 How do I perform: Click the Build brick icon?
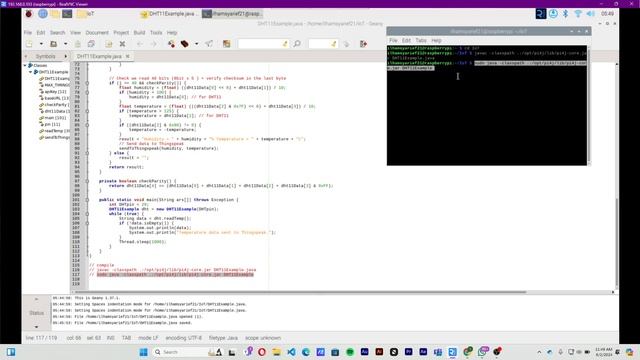click(185, 44)
